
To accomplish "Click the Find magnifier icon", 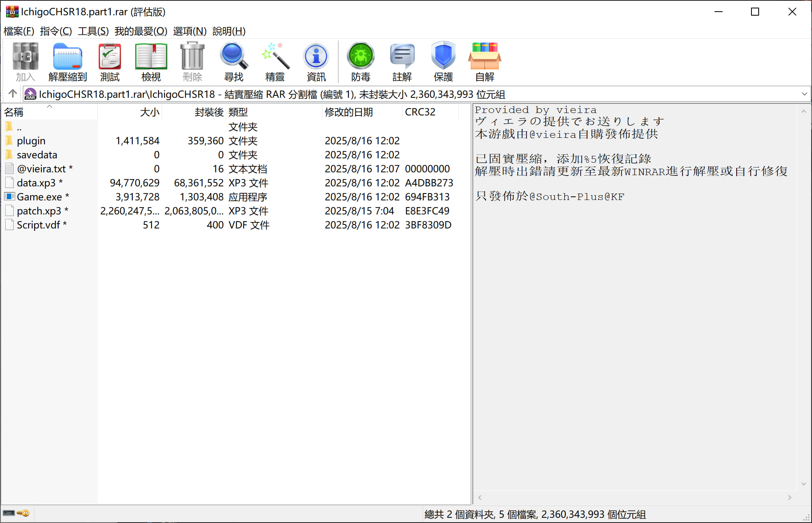I will 233,62.
